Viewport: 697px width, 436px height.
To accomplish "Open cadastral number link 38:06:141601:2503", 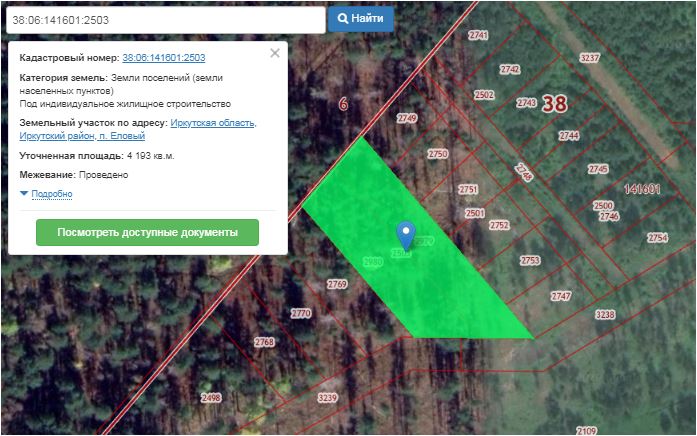I will pyautogui.click(x=163, y=58).
